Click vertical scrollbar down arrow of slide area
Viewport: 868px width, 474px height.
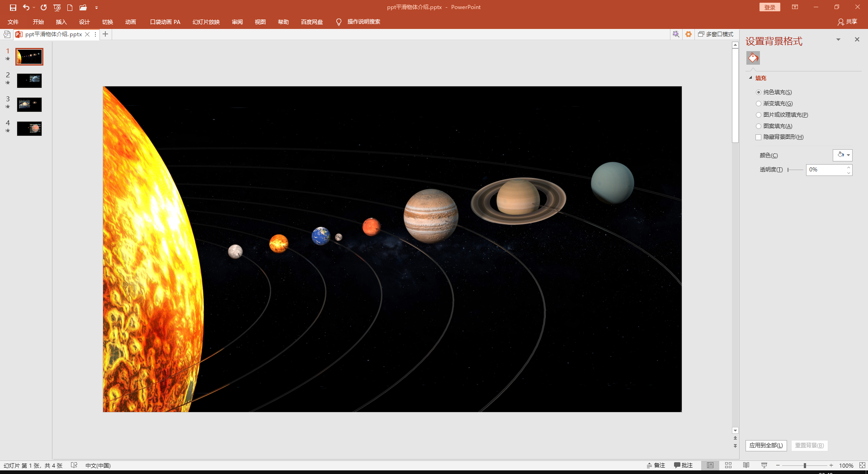coord(735,431)
